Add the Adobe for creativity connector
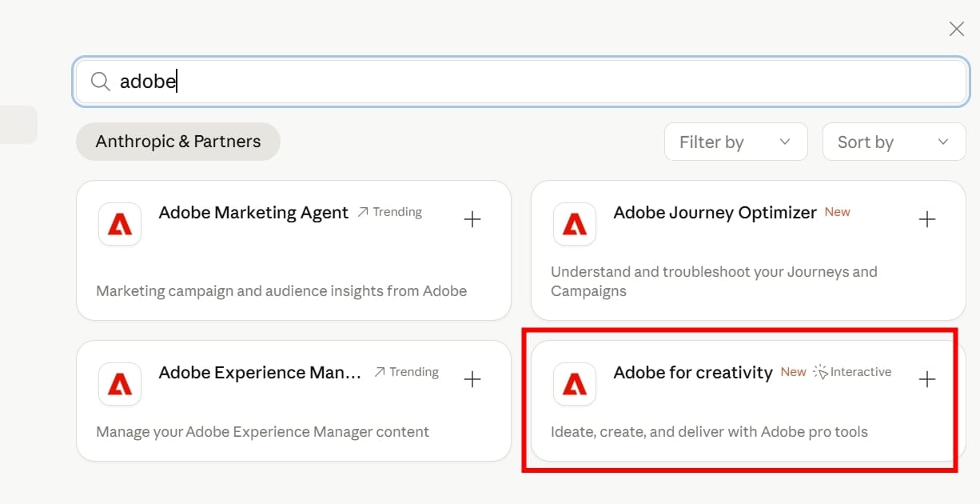 927,379
